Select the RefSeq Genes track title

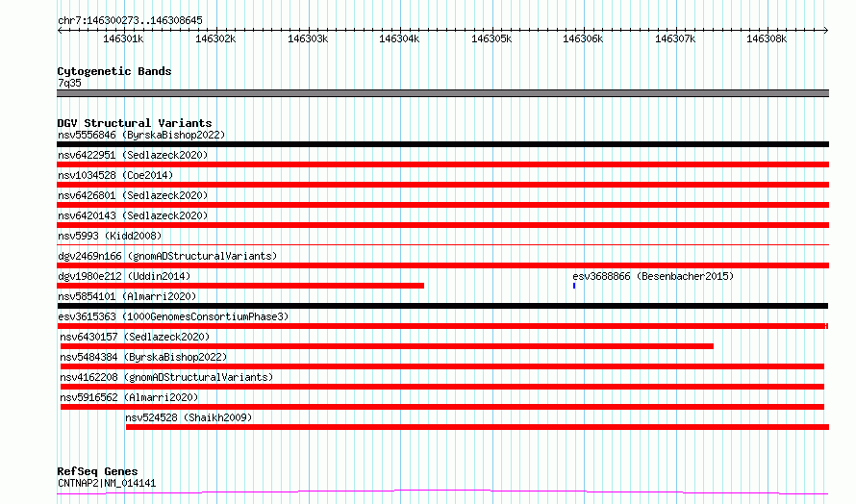[97, 471]
